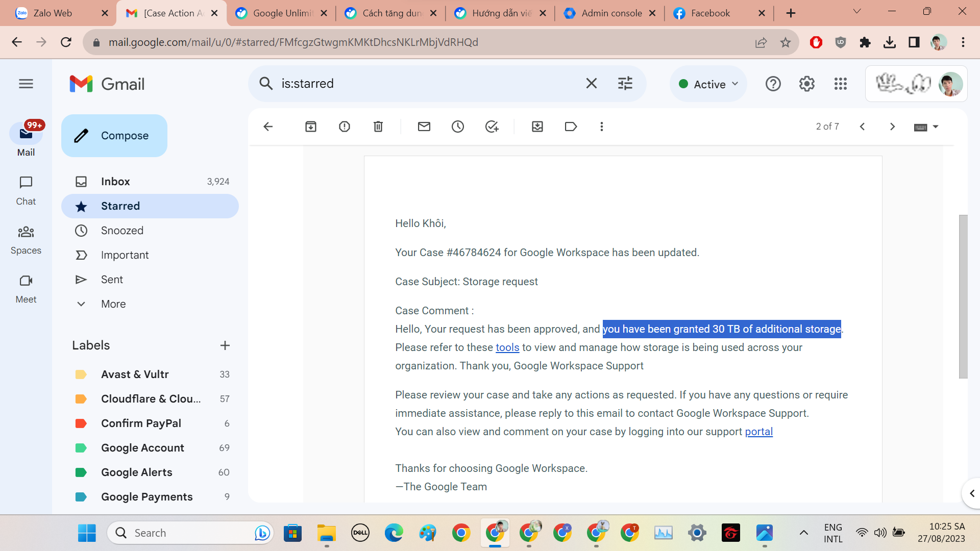Open search options filter icon
Screen dimensions: 980x551
pos(625,83)
